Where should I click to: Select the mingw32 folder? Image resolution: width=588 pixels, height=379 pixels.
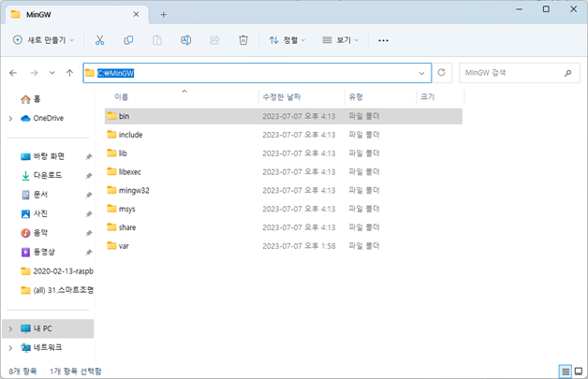click(283, 191)
